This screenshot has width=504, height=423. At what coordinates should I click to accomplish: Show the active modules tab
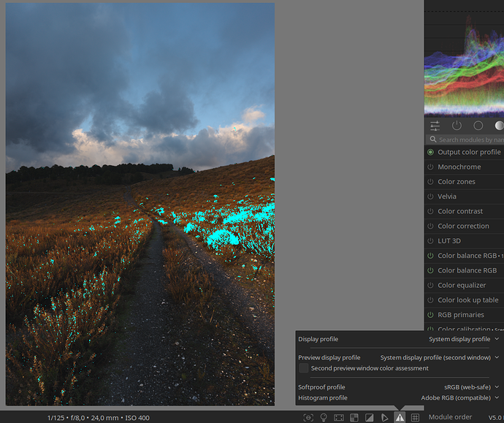(457, 126)
